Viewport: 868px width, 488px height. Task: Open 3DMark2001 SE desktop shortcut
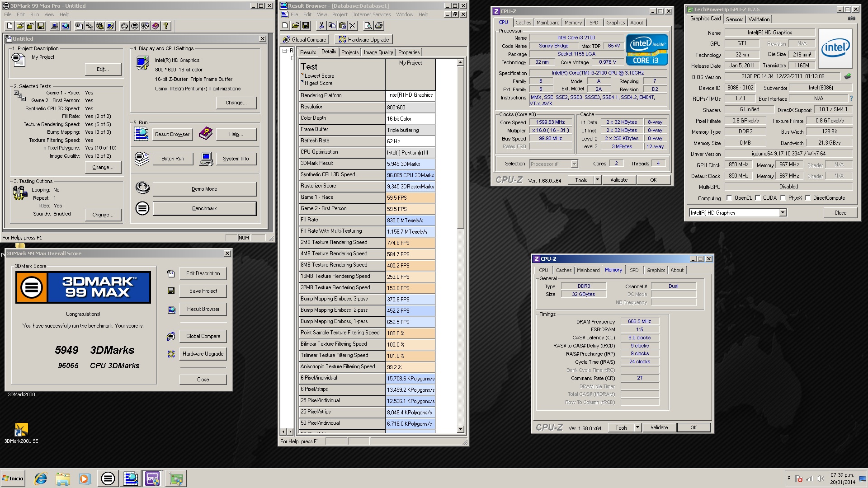pyautogui.click(x=21, y=433)
